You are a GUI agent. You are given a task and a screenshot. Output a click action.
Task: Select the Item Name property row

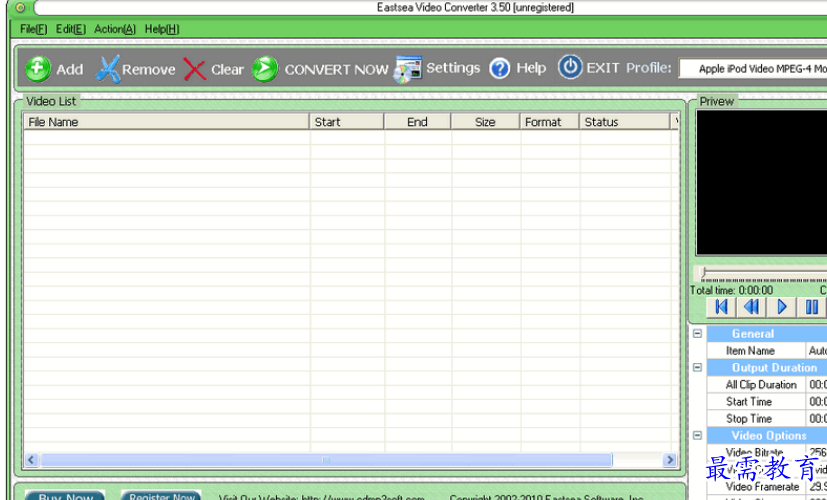(767, 351)
